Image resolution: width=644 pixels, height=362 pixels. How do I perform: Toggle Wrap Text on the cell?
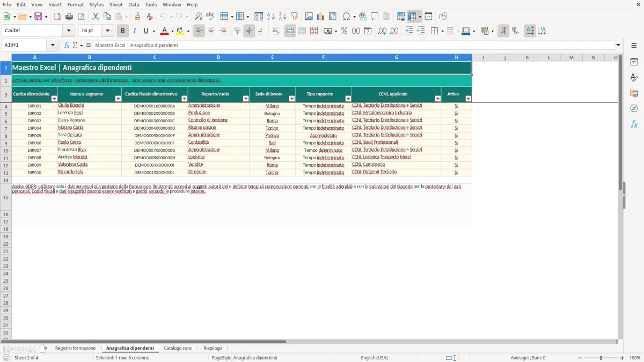tap(276, 31)
